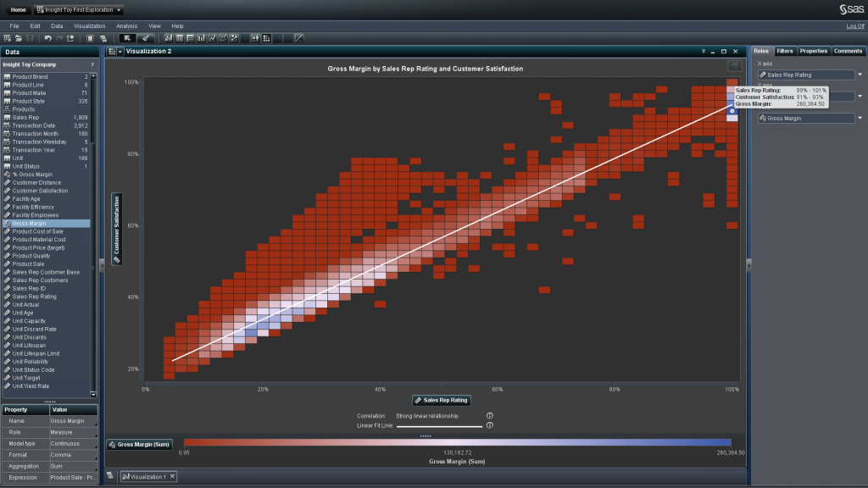Click the data list scroll down arrow
Screen dimensions: 868x488
[x=93, y=395]
